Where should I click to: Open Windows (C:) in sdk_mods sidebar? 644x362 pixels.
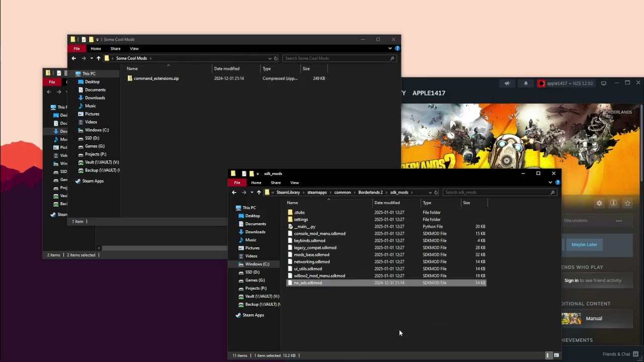tap(257, 264)
